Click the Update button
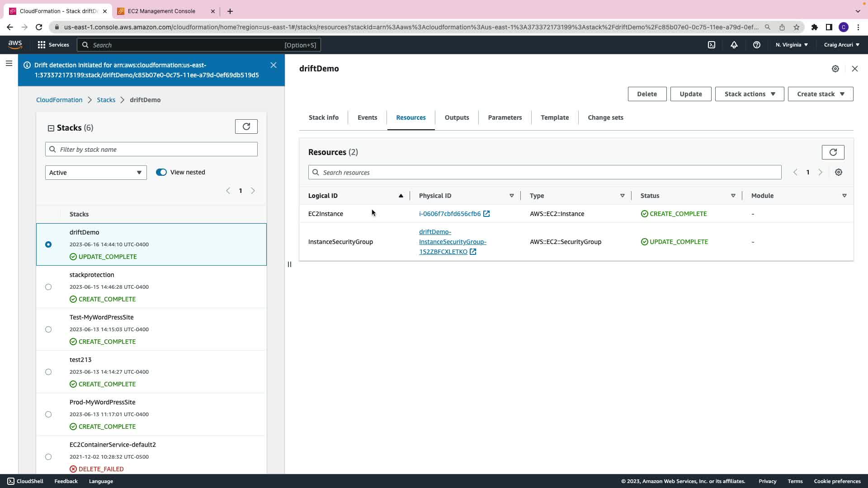 (x=690, y=94)
